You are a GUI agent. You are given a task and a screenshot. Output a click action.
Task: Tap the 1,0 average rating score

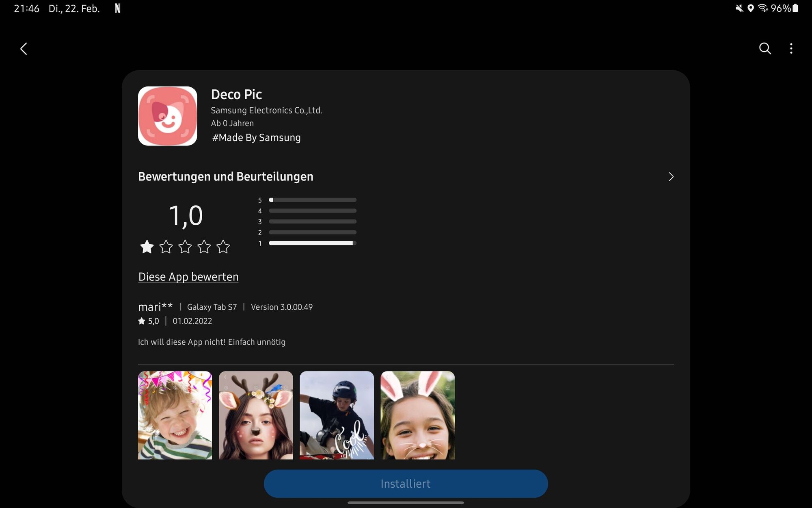pyautogui.click(x=186, y=215)
